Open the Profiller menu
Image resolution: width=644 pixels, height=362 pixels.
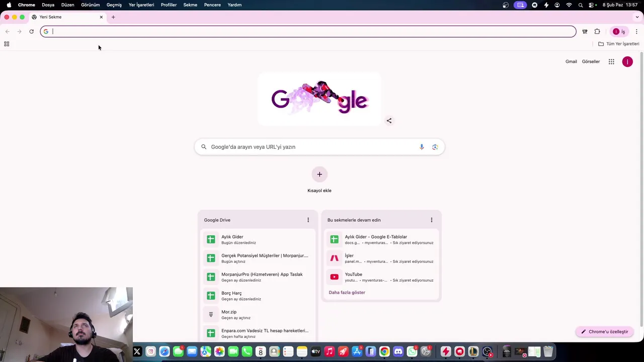pyautogui.click(x=169, y=5)
